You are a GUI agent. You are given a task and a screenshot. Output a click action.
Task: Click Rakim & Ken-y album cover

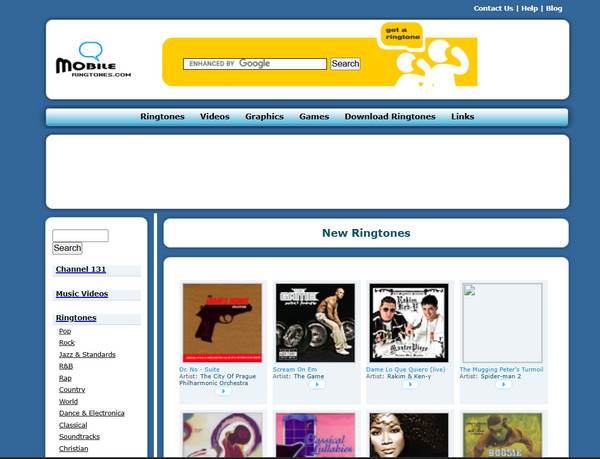pos(409,323)
